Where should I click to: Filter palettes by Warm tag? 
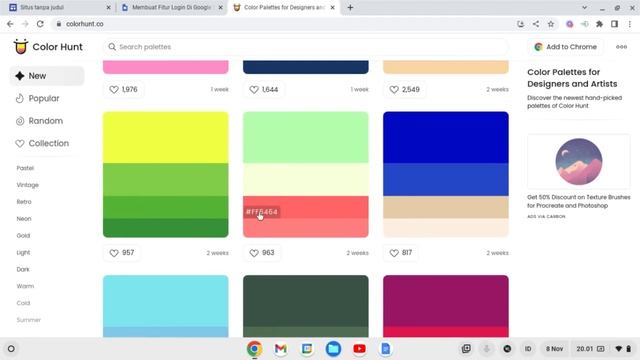(x=25, y=286)
